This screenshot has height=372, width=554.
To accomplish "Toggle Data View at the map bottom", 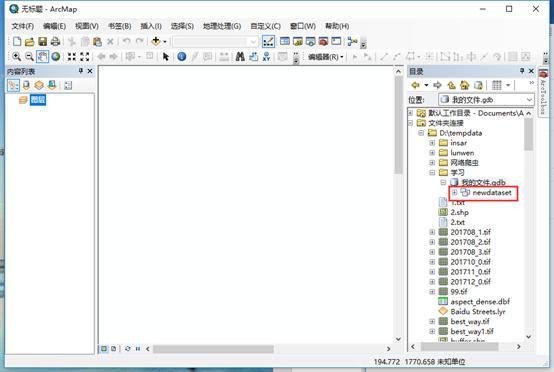I will (104, 349).
